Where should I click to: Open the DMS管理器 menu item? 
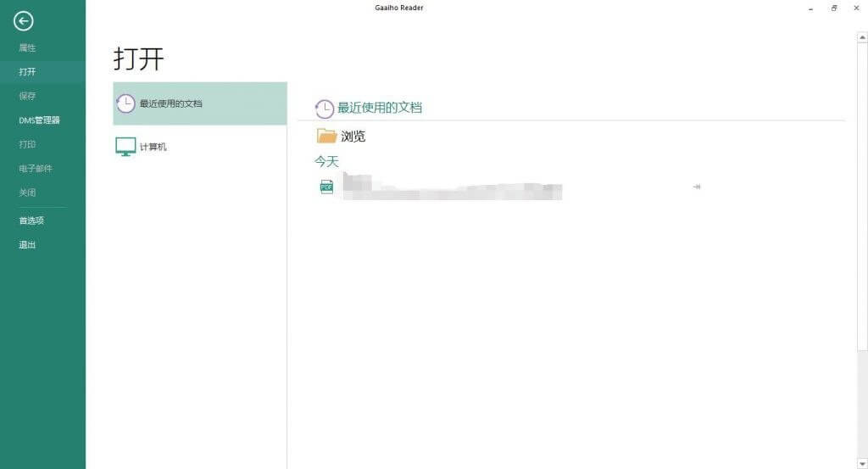click(x=39, y=120)
